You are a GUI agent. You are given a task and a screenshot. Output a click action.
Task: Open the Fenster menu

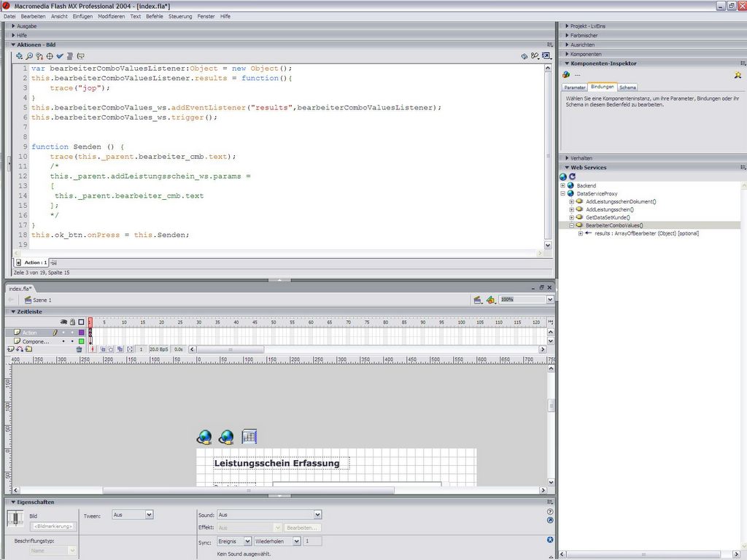coord(206,16)
